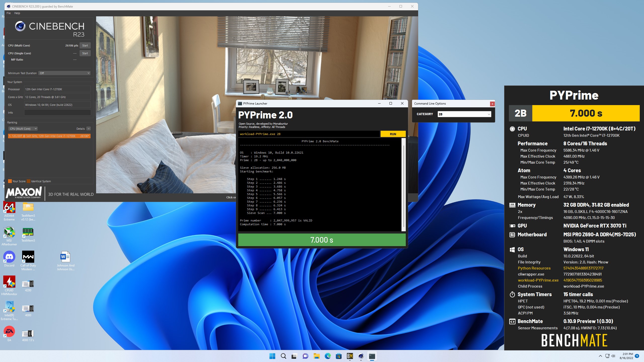Launch Intel Extreme Tuning Utility icon
The width and height of the screenshot is (644, 362).
point(9,310)
